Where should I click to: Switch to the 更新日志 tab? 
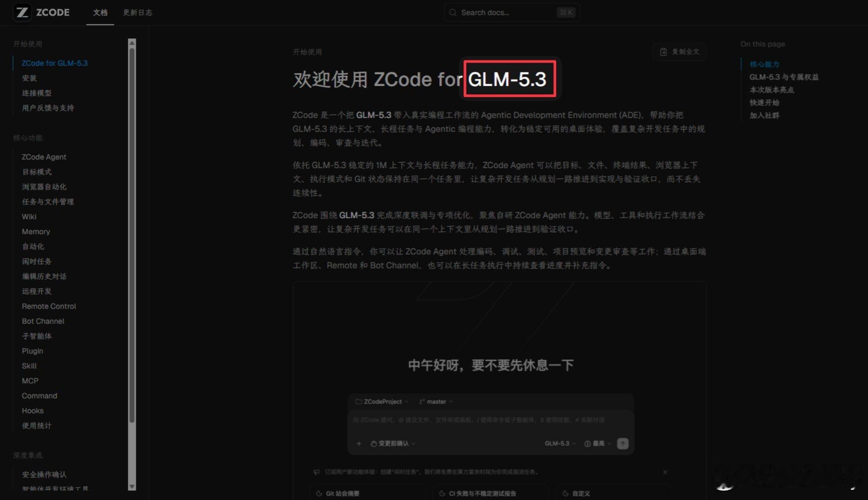point(138,12)
